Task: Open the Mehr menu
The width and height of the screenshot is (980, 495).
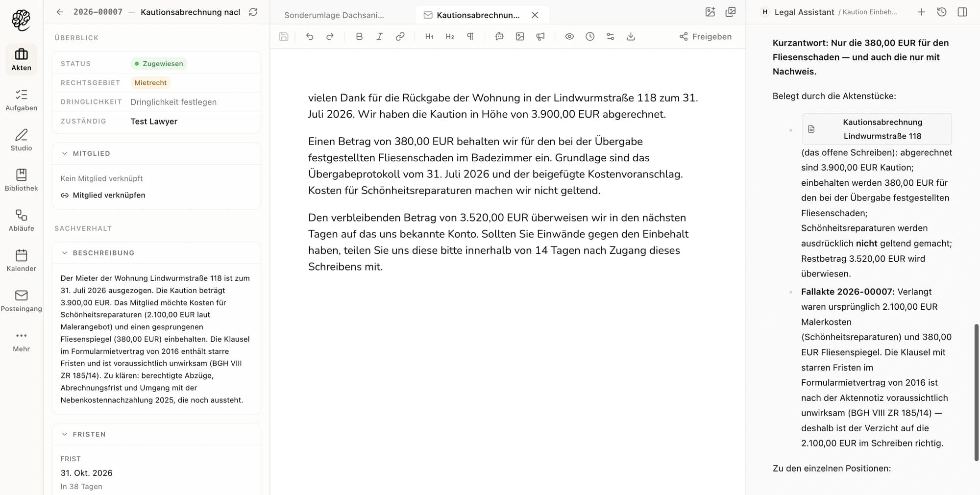Action: click(21, 341)
